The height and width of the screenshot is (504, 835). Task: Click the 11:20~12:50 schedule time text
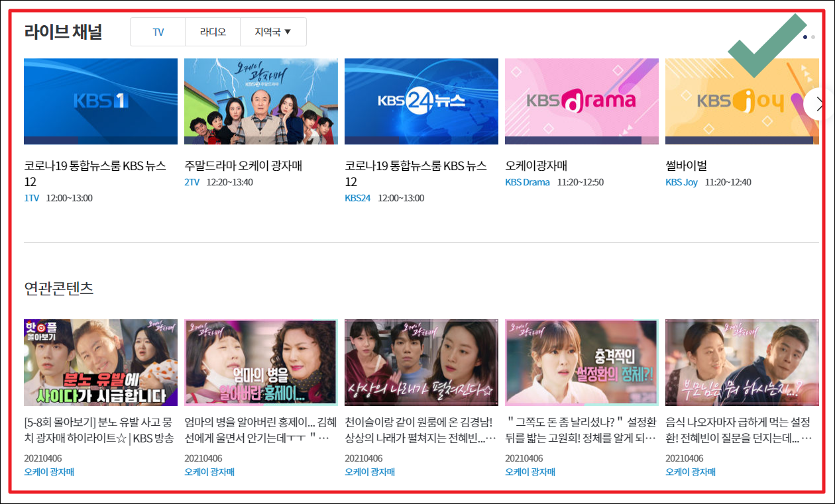click(581, 182)
